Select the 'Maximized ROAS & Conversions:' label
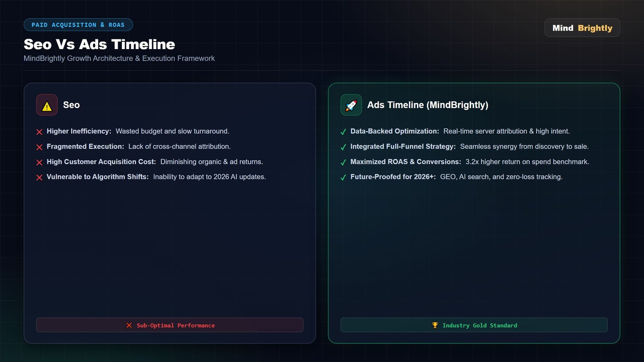The width and height of the screenshot is (644, 362). 406,162
